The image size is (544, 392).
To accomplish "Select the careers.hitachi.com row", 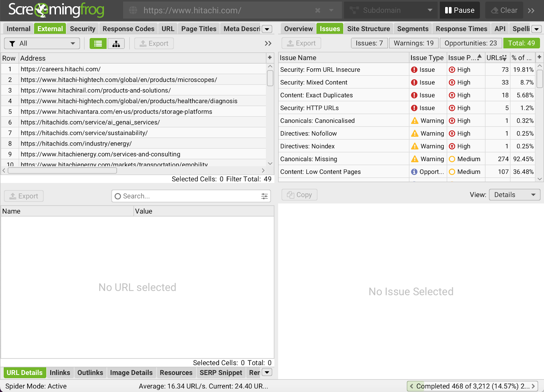I will 133,69.
